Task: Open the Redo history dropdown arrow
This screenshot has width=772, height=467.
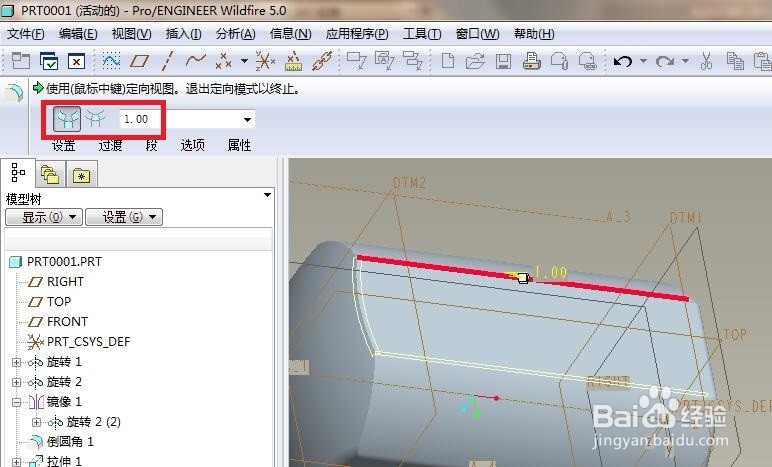Action: 685,61
